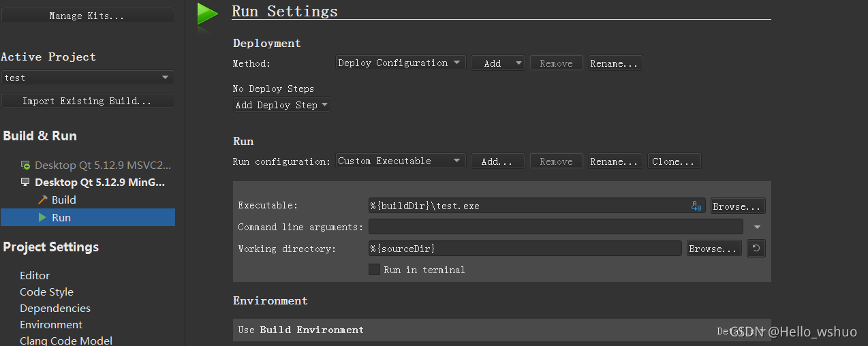868x346 pixels.
Task: Click the green play icon beside Run
Action: 42,217
